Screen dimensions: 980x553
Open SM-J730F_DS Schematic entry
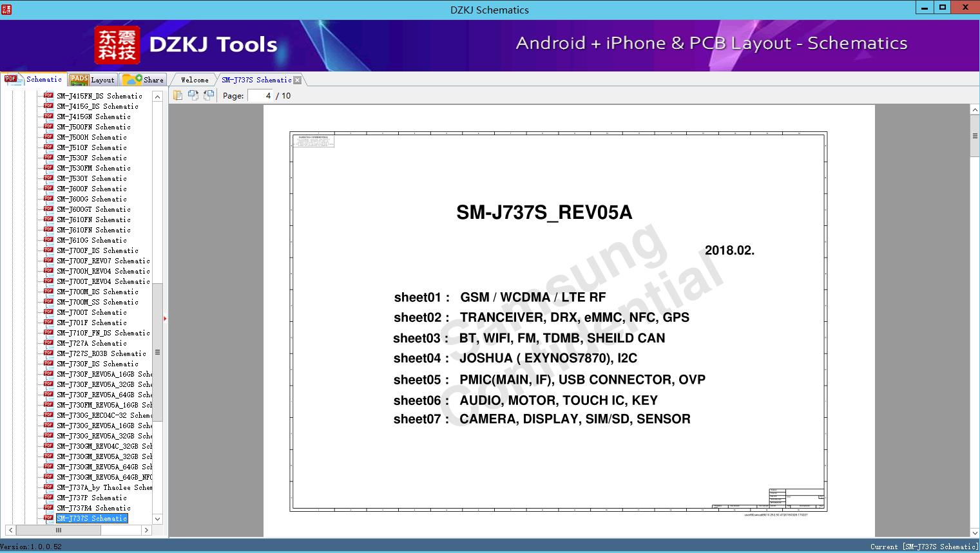97,364
